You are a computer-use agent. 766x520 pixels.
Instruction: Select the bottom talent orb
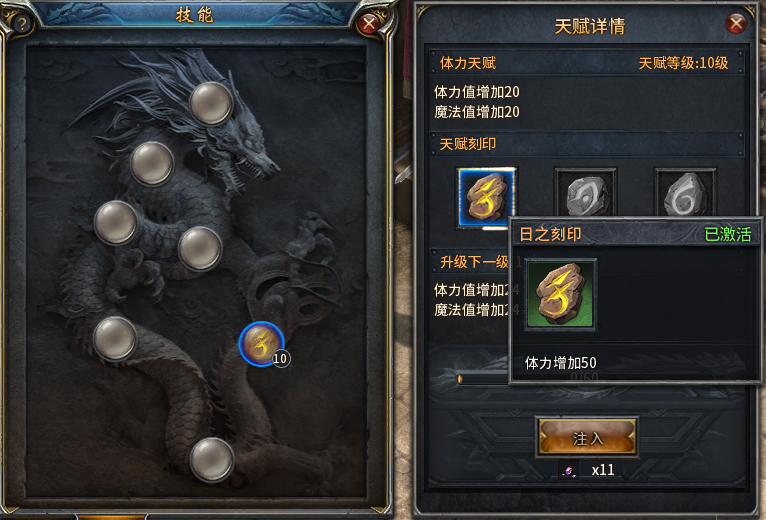tap(212, 459)
